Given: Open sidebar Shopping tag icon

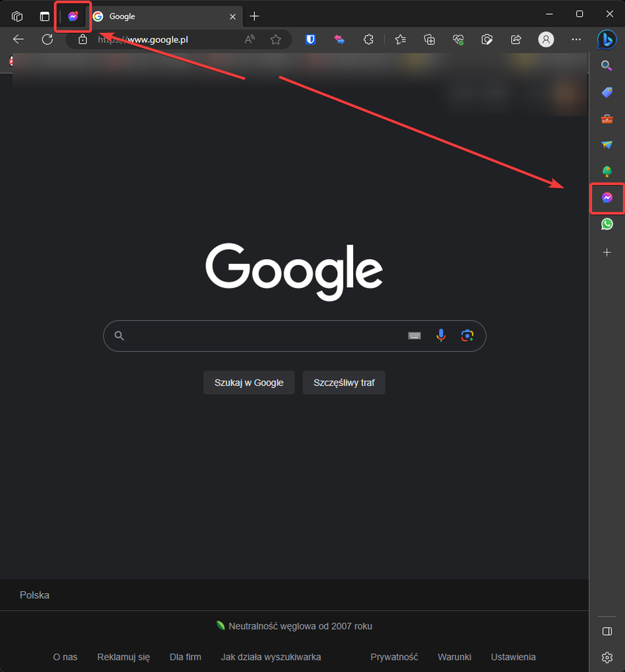Looking at the screenshot, I should click(x=607, y=92).
